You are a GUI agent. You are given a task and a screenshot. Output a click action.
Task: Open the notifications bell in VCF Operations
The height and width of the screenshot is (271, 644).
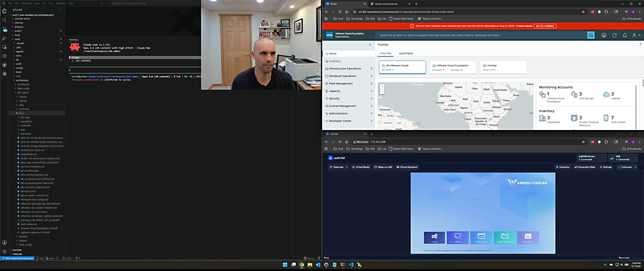coord(625,35)
